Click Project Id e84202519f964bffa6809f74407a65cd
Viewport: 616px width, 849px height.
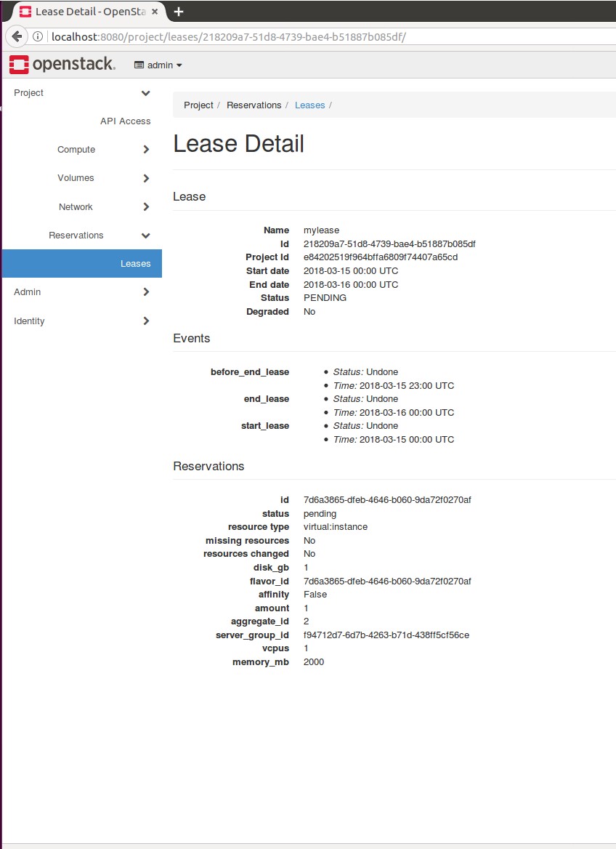point(381,257)
